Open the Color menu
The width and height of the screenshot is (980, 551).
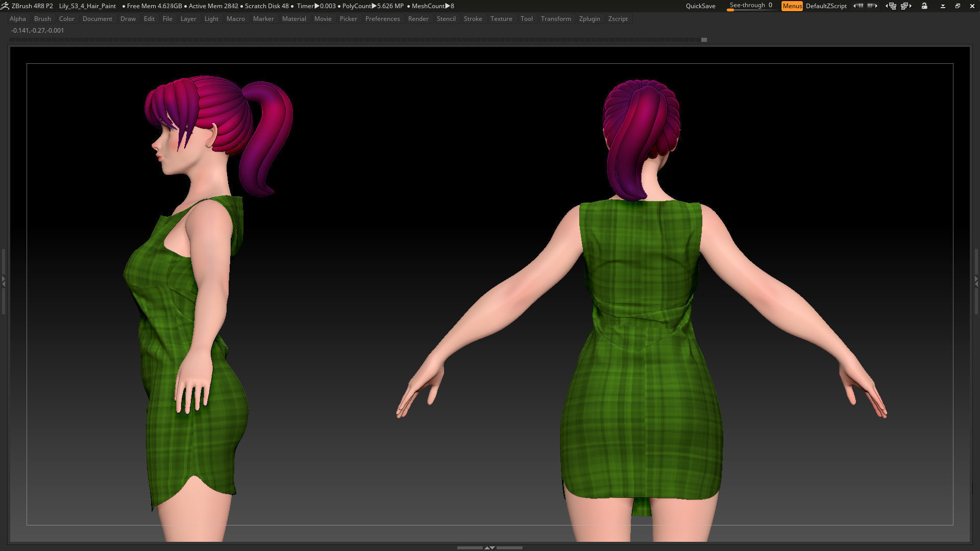pyautogui.click(x=67, y=19)
